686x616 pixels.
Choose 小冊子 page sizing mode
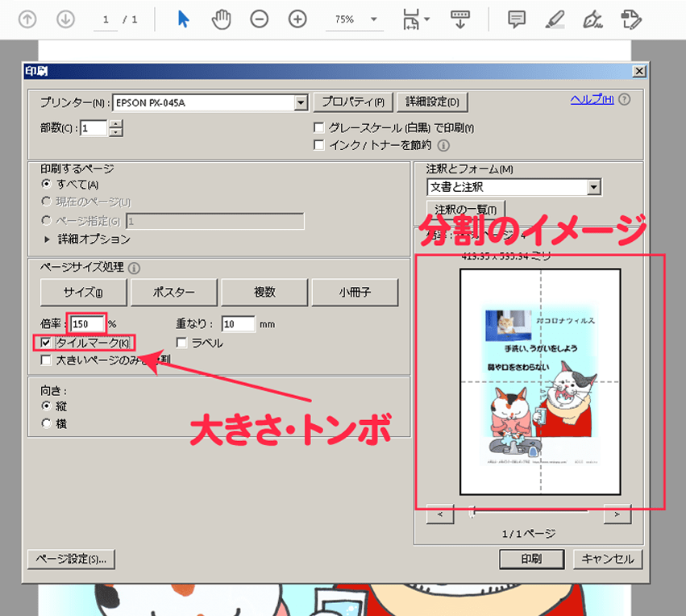(355, 292)
